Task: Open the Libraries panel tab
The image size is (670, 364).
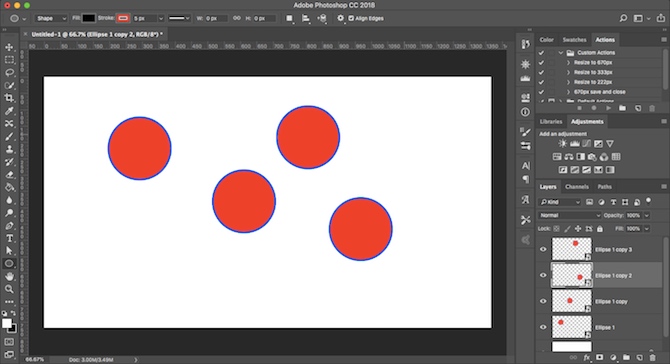Action: [x=550, y=122]
